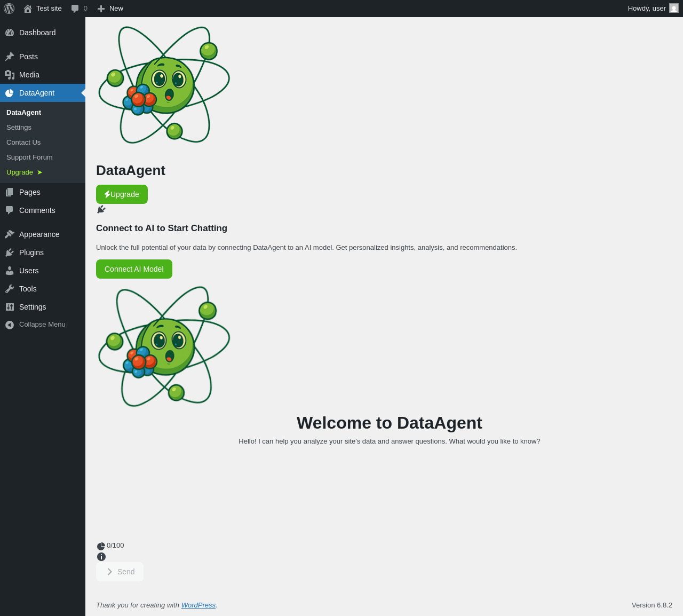683x616 pixels.
Task: Click the Dashboard gauge icon
Action: (x=10, y=33)
